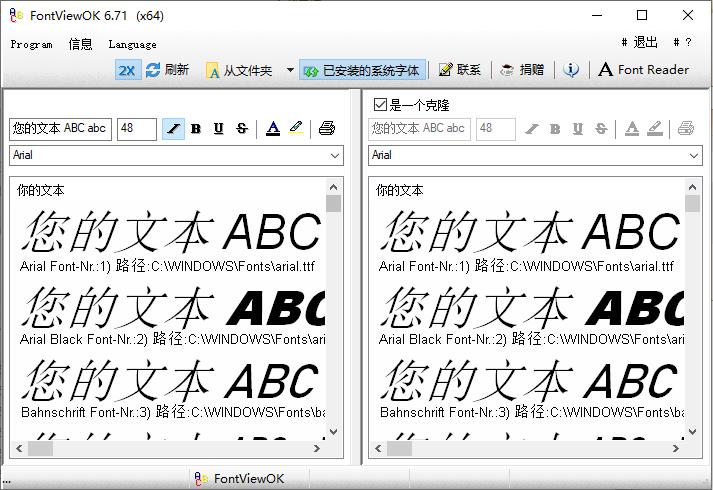Click the # ? help item
The image size is (713, 490).
point(683,42)
